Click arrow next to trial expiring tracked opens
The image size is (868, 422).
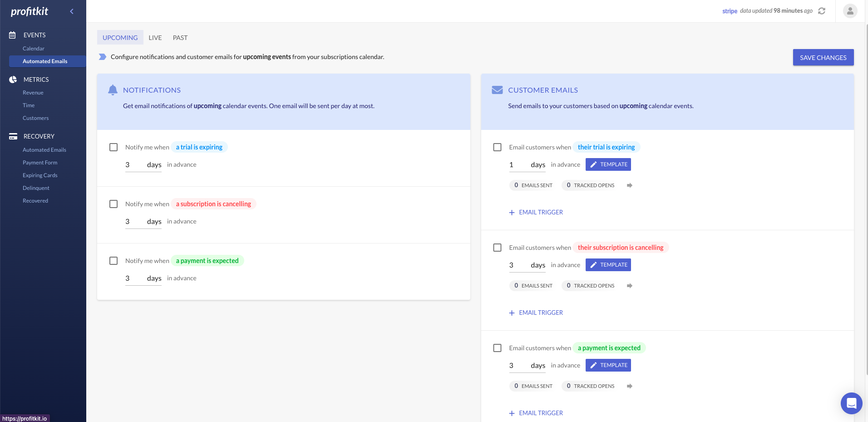tap(630, 185)
